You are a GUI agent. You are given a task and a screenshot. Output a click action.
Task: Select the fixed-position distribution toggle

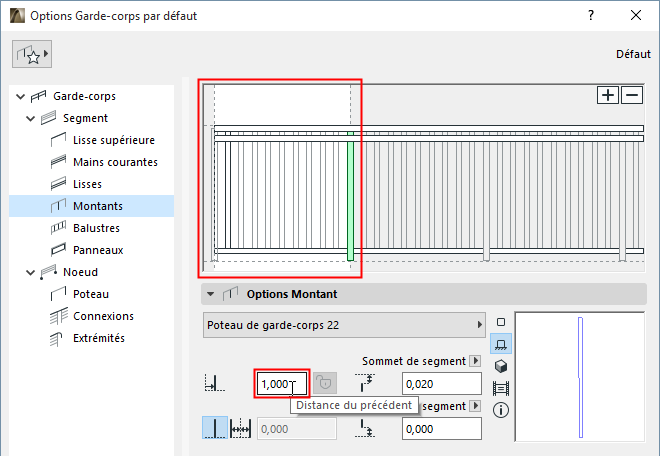(215, 428)
